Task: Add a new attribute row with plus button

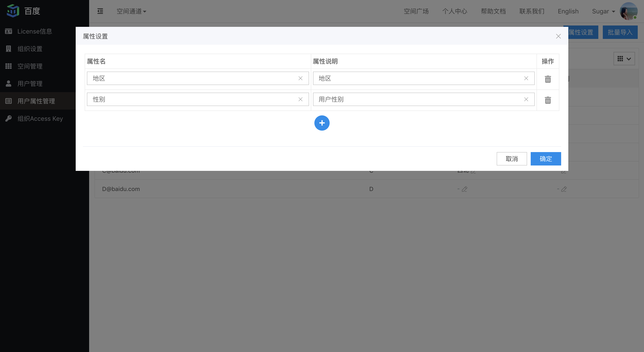Action: click(x=322, y=123)
